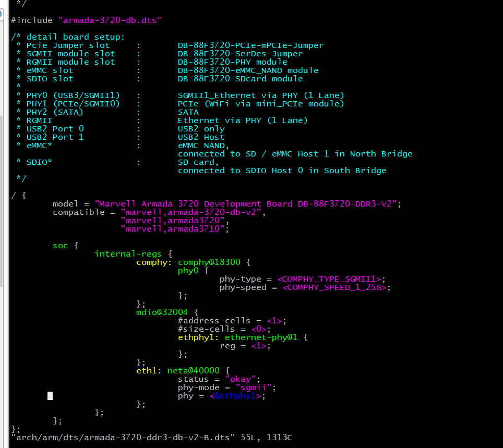Click the 'eth1:' label

point(149,371)
